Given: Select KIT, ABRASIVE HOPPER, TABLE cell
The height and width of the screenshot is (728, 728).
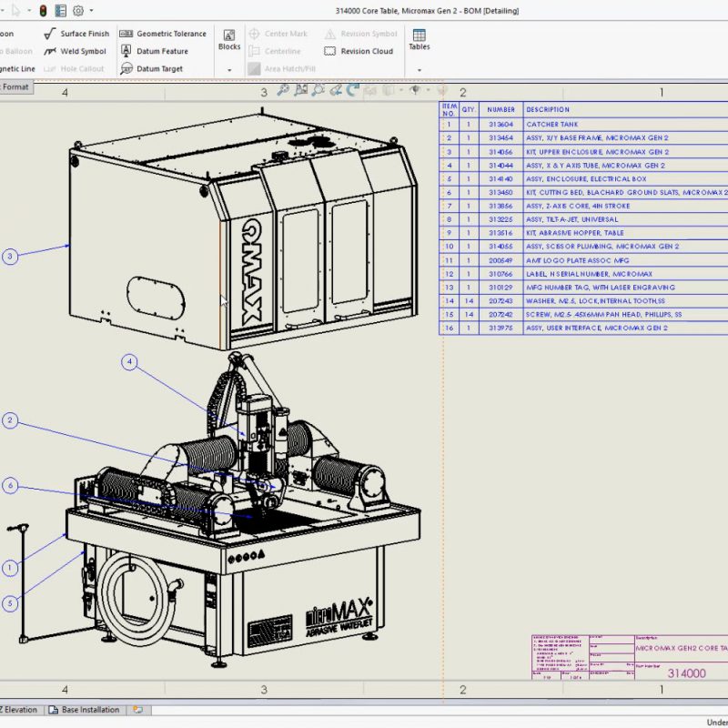Looking at the screenshot, I should pos(625,233).
